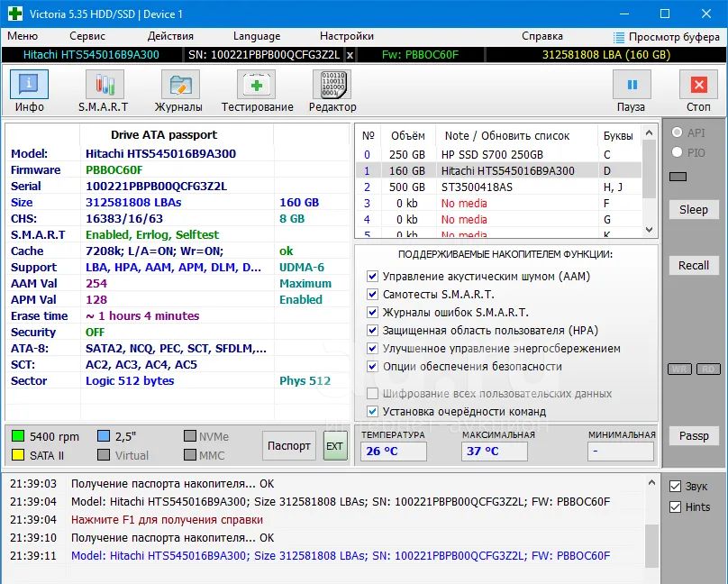Click the AAM Val 254 value

click(96, 284)
